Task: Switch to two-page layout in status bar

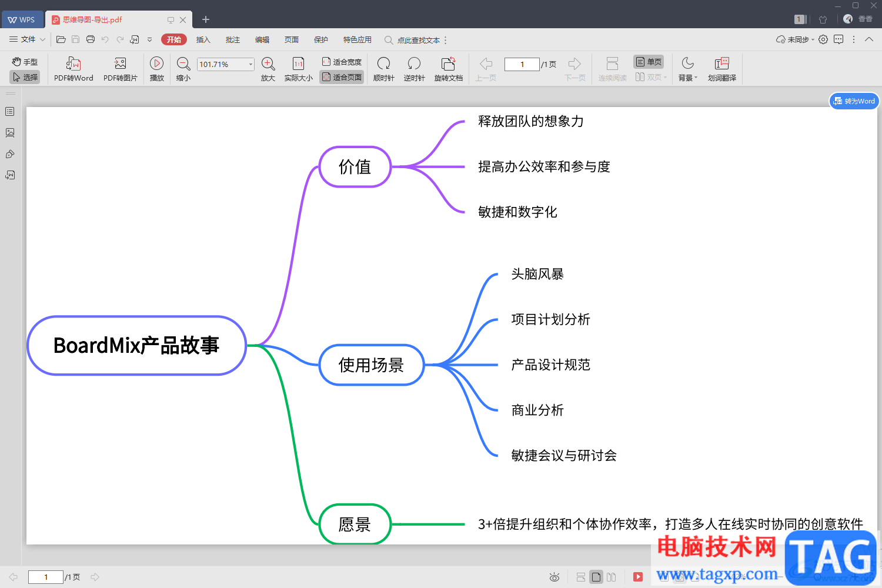Action: 612,577
